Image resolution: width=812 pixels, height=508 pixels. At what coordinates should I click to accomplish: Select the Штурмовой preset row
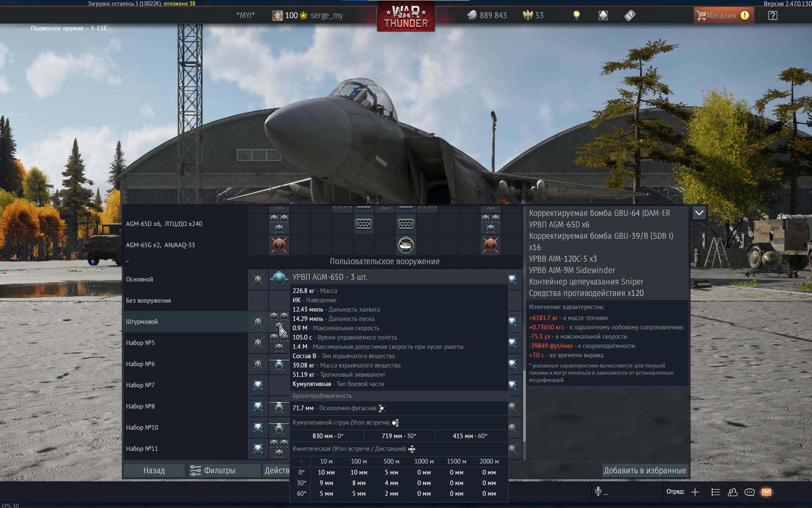click(185, 322)
